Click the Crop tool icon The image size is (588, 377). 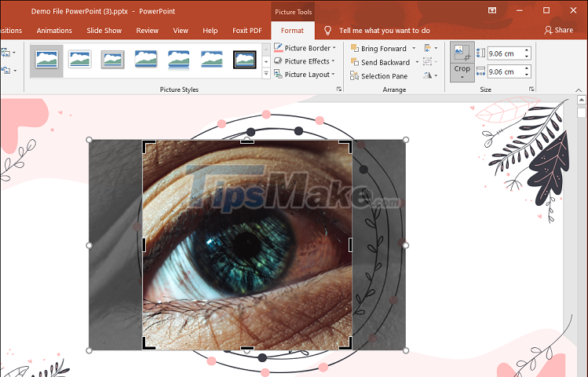tap(462, 53)
